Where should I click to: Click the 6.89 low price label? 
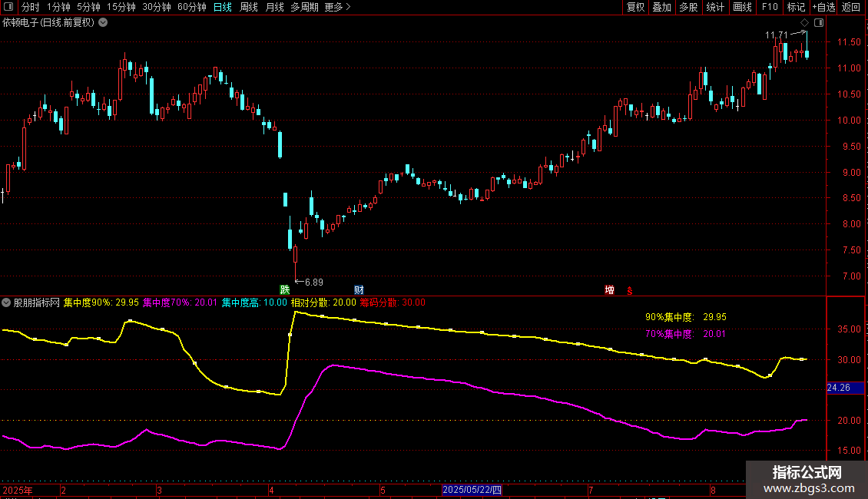[314, 283]
